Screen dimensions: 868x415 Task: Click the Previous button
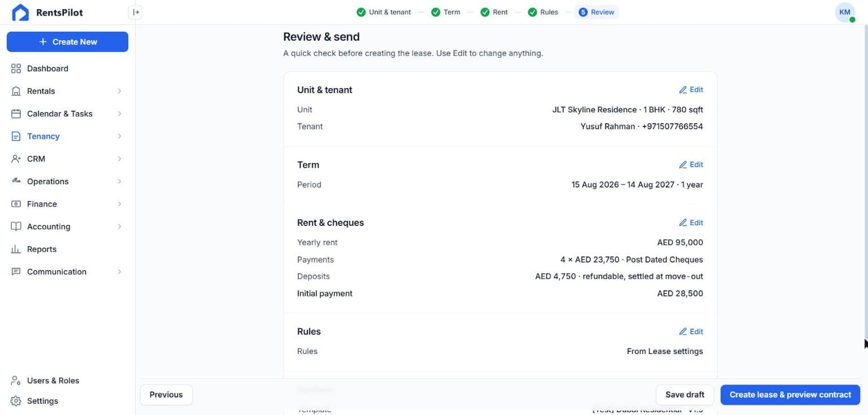[x=166, y=395]
